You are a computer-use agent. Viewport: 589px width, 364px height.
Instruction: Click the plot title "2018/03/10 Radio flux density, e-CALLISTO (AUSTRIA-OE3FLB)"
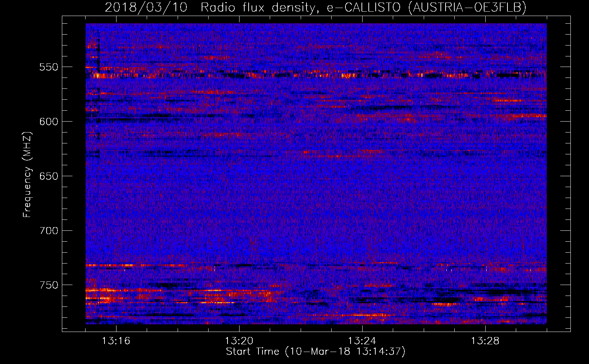(x=316, y=7)
